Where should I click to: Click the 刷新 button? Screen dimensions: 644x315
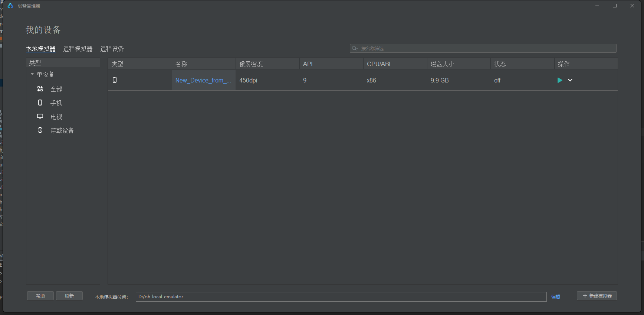coord(69,296)
